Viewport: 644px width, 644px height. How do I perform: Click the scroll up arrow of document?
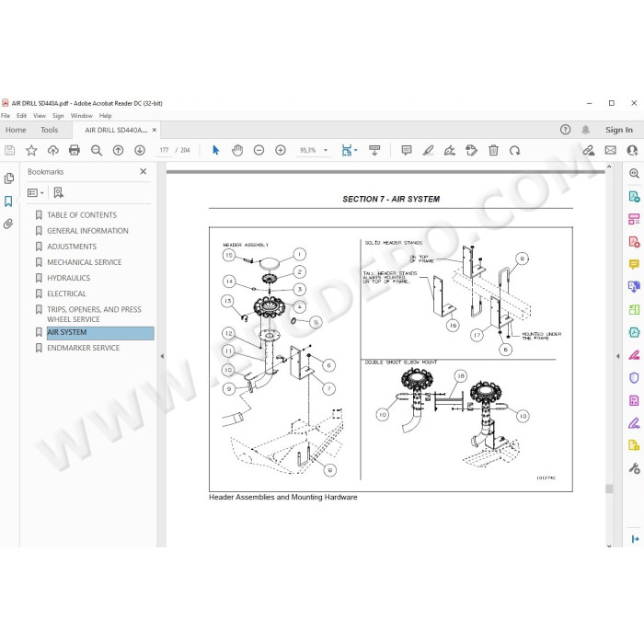pyautogui.click(x=609, y=167)
